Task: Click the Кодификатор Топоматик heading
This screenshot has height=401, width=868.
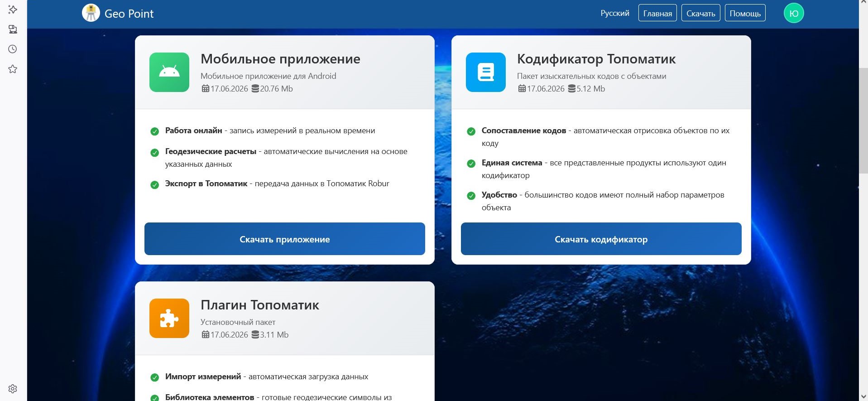Action: 596,59
